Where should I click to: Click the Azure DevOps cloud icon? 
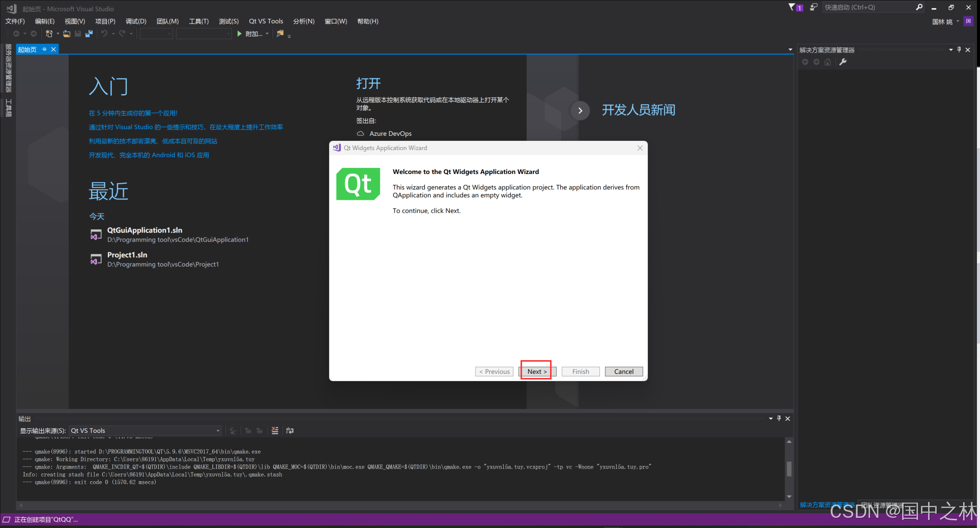[x=360, y=133]
